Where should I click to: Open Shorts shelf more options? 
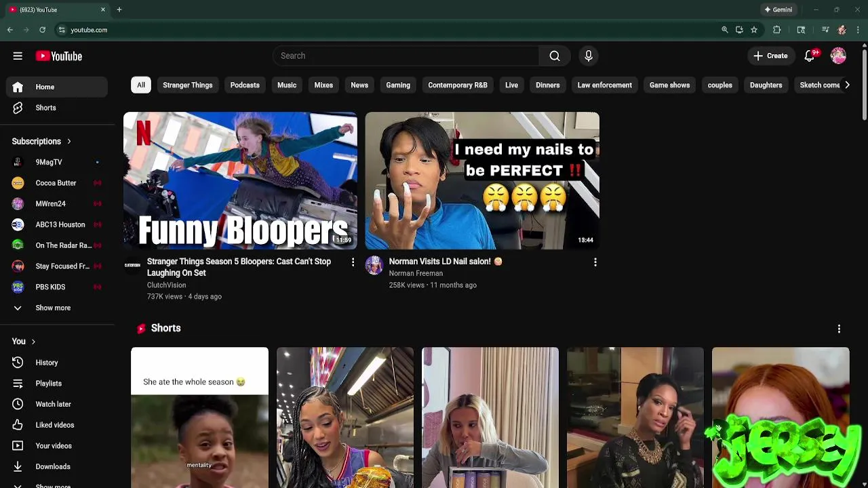point(839,329)
